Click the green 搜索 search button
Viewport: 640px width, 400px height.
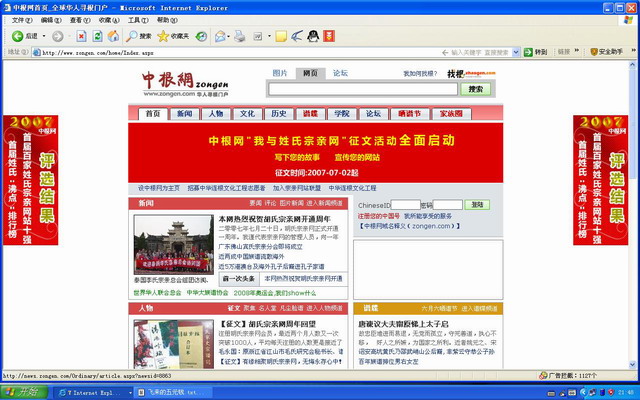coord(476,89)
